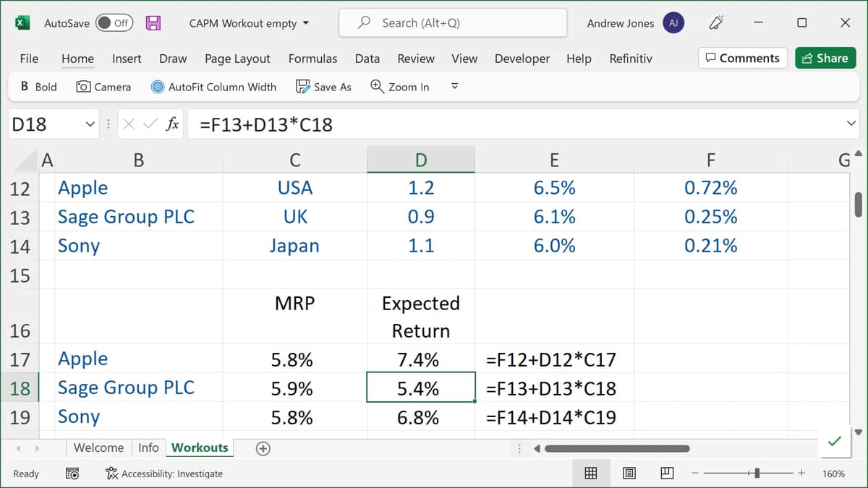Viewport: 868px width, 488px height.
Task: Click the Japan cell in Sony row
Action: [x=295, y=246]
